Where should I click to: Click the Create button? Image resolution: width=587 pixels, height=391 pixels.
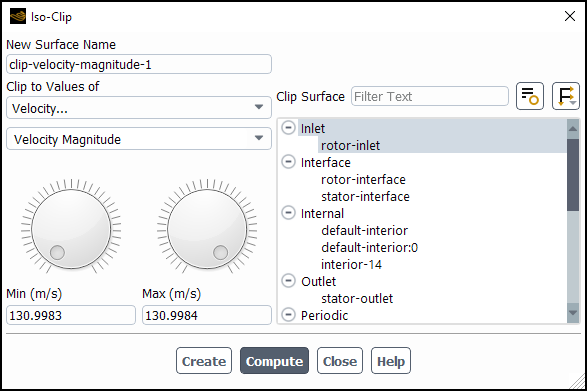point(204,361)
